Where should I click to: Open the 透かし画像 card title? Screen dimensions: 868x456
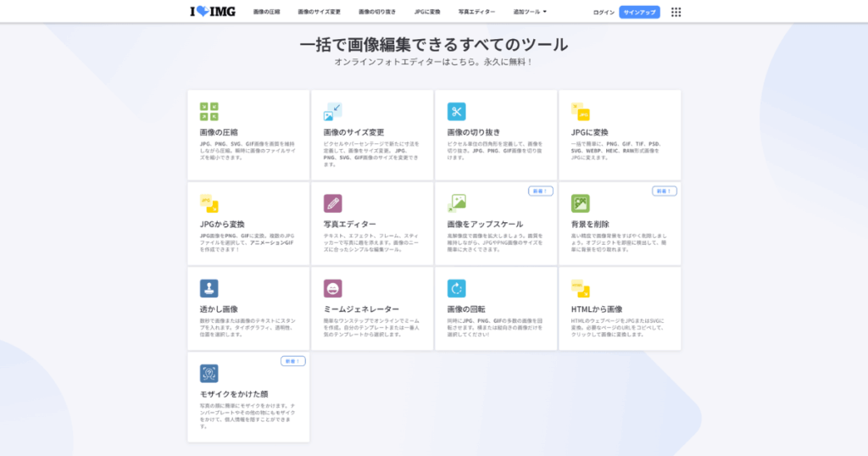click(x=219, y=309)
